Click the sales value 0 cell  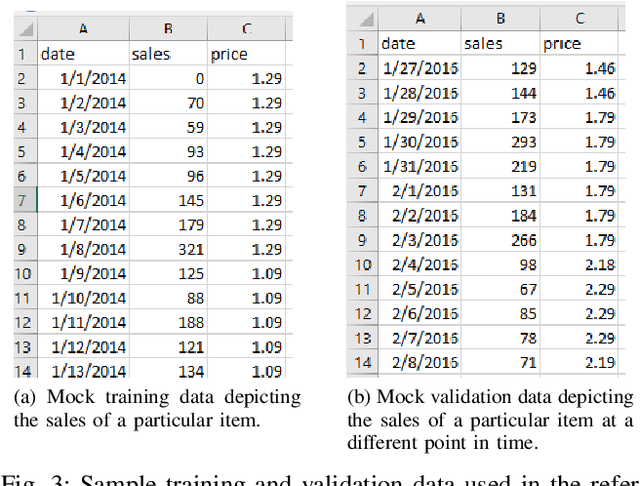click(x=166, y=79)
